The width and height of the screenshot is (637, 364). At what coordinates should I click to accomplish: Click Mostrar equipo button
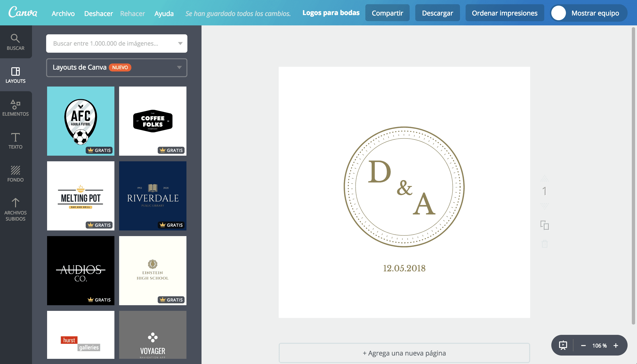[x=589, y=13]
